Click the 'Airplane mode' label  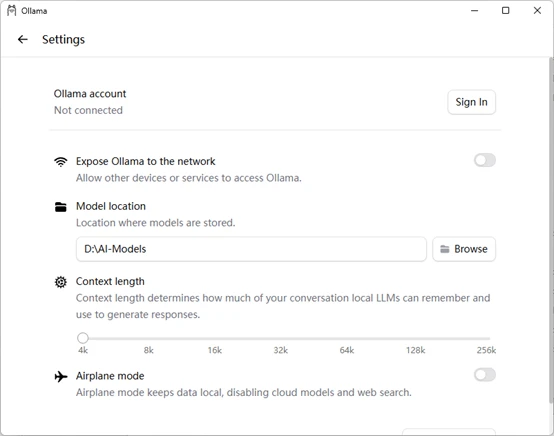click(x=110, y=376)
